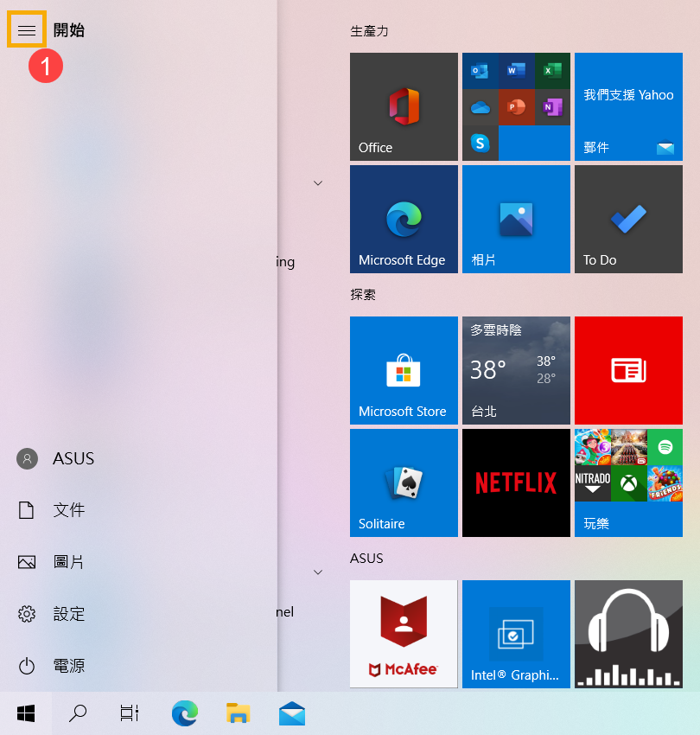Open the To Do tile
700x735 pixels.
(628, 219)
